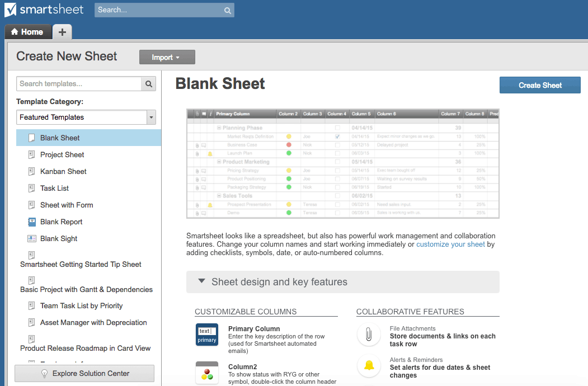Screen dimensions: 588x386
Task: Click the Create Sheet button
Action: (x=539, y=84)
